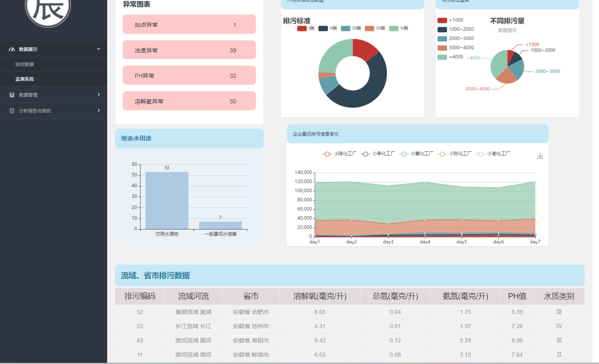Toggle the II类 legend series
Screen dimensions: 599x364
point(328,28)
